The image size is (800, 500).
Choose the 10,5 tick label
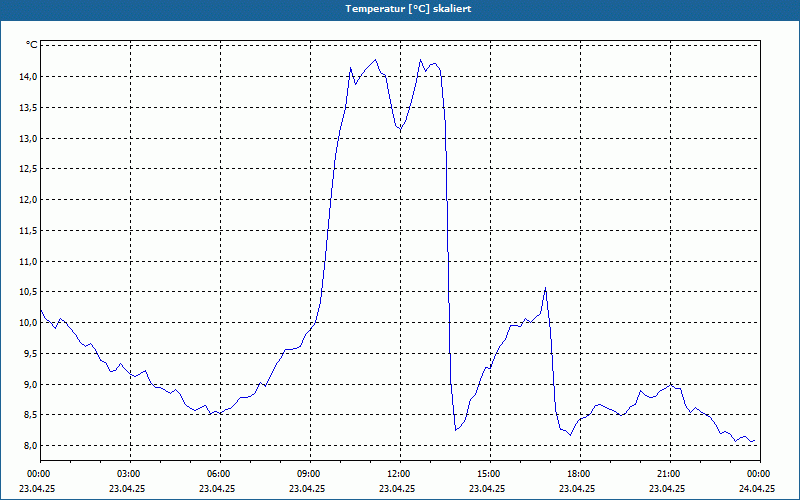28,292
